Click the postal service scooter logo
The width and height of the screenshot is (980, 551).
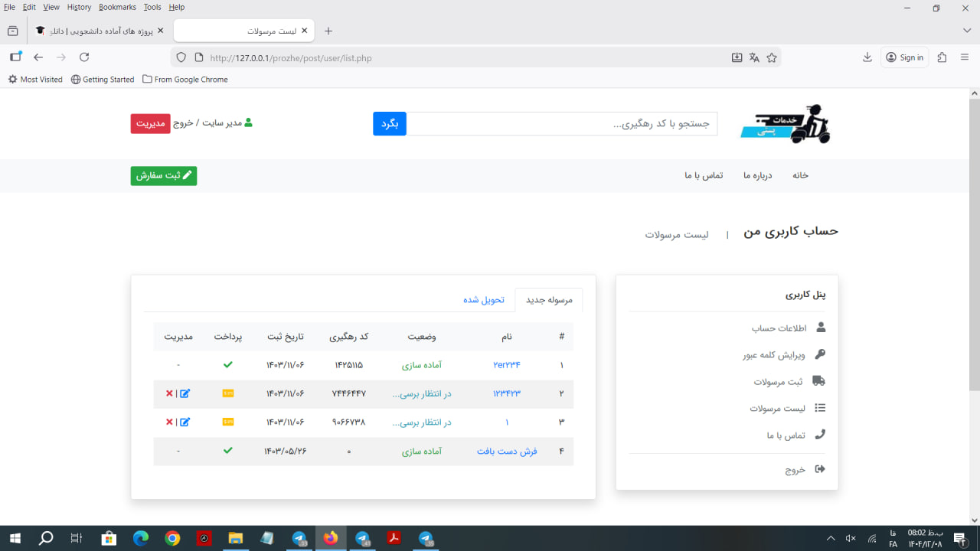(786, 124)
